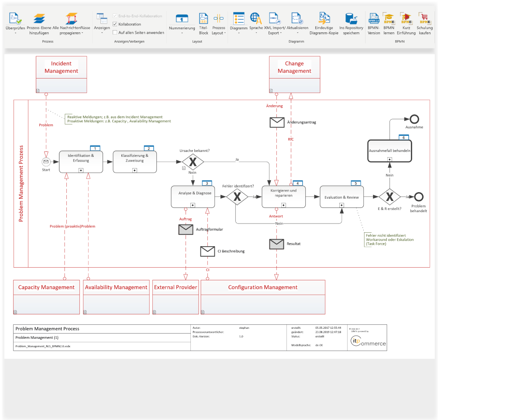This screenshot has width=524, height=420.
Task: Click the 'Problem (proaktiv)' flow label
Action: coord(65,226)
